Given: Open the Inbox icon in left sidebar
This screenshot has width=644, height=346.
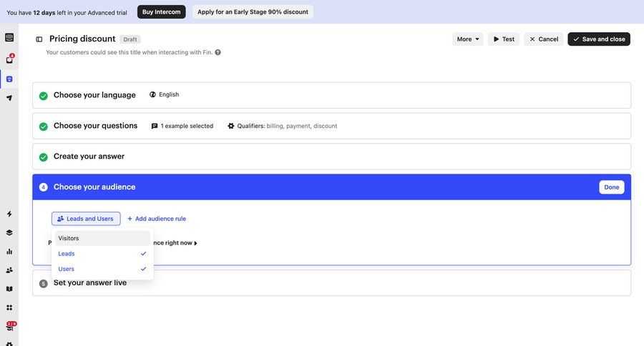Looking at the screenshot, I should click(x=9, y=59).
